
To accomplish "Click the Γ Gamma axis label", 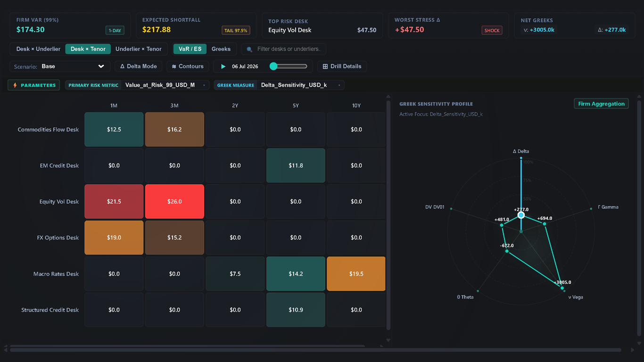I will coord(608,207).
